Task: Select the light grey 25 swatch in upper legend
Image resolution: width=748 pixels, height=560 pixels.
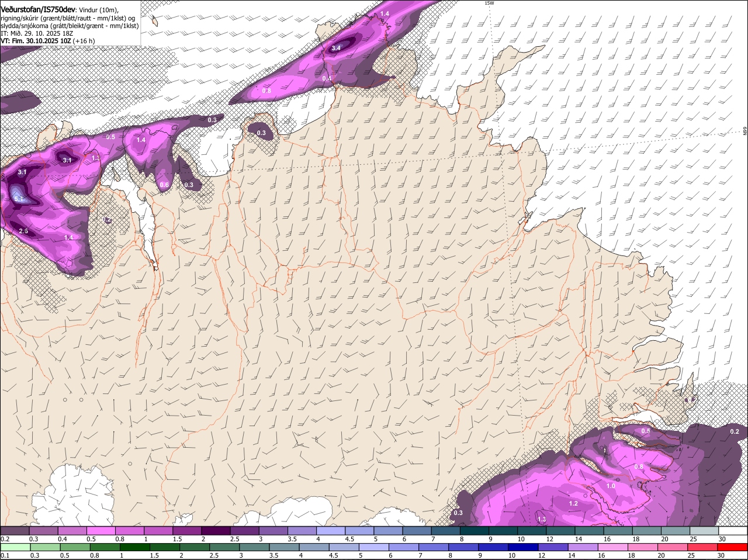Action: click(704, 531)
